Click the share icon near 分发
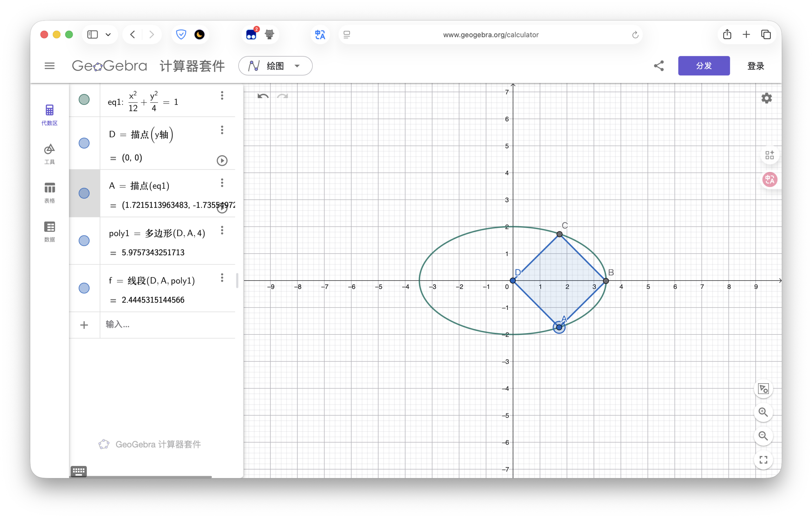812x518 pixels. coord(658,66)
